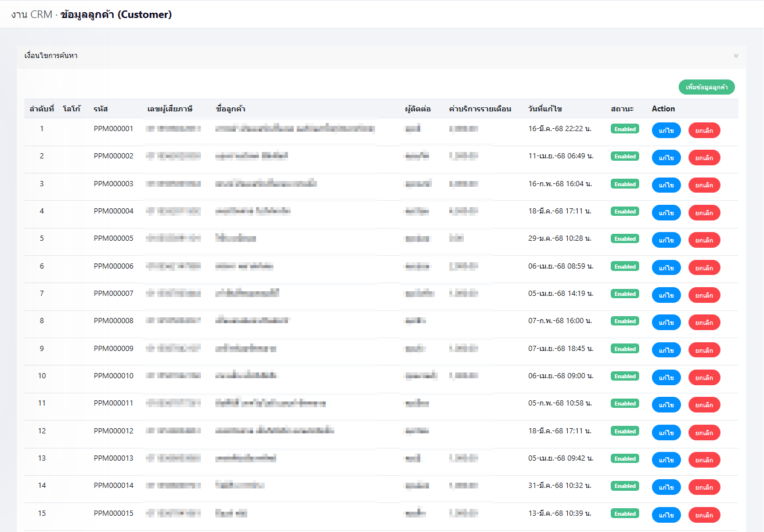Click the tax ID column header
764x532 pixels.
click(x=170, y=109)
